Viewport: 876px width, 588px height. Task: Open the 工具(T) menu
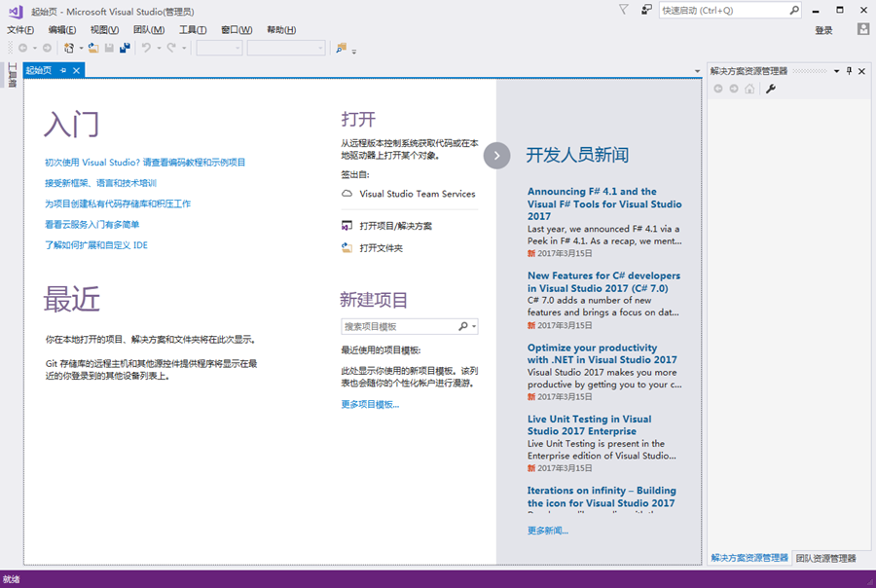point(193,30)
